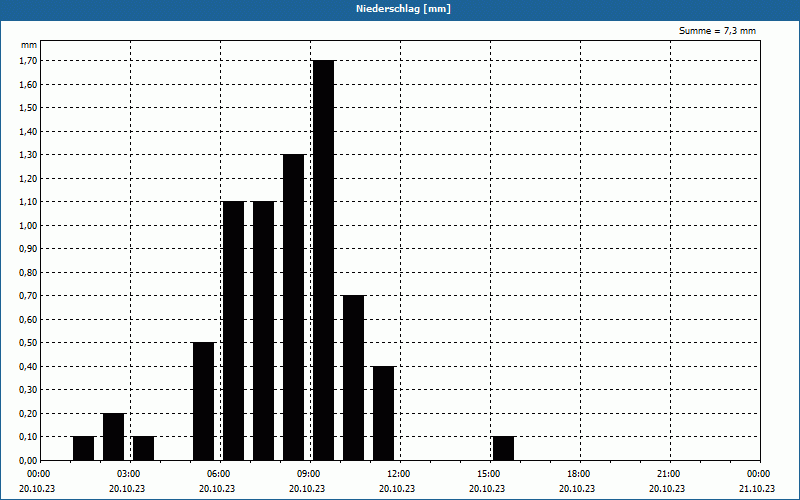Select the y-axis label 1,00
The image size is (800, 500).
pos(28,225)
